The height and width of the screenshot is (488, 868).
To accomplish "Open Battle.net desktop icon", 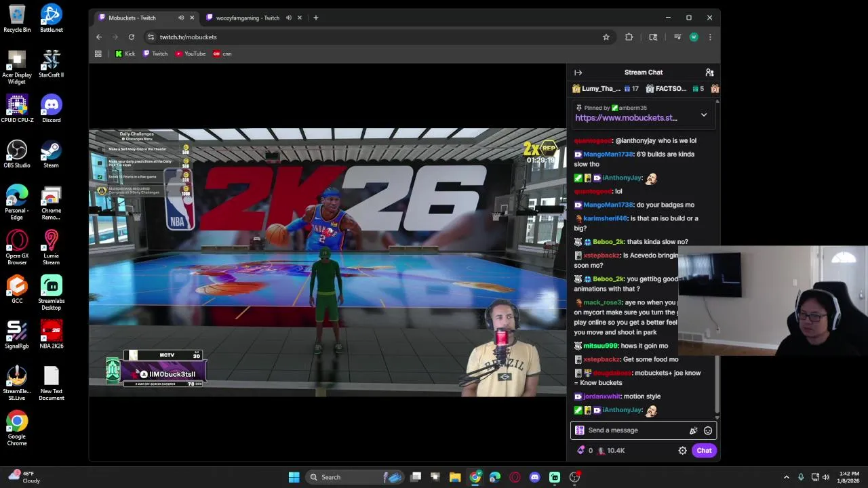I will (x=52, y=19).
